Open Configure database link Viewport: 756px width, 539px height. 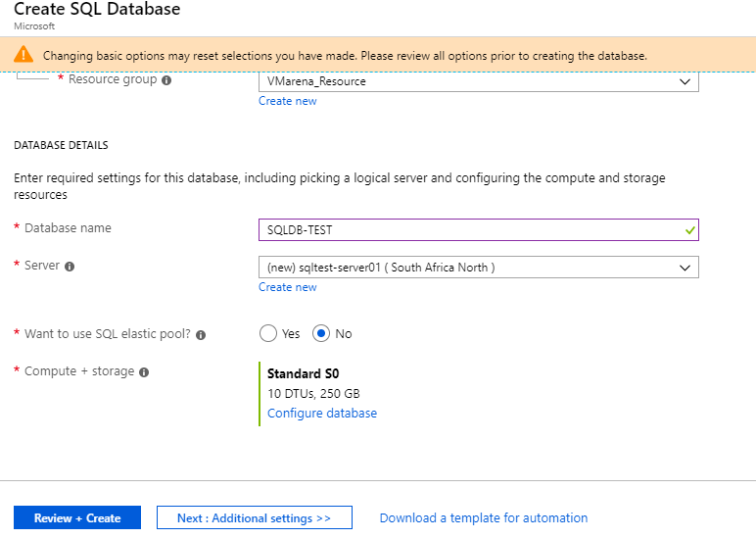[322, 414]
